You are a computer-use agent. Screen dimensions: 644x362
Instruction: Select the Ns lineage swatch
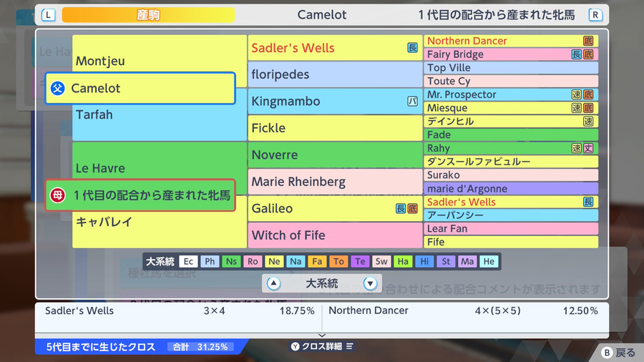point(231,261)
